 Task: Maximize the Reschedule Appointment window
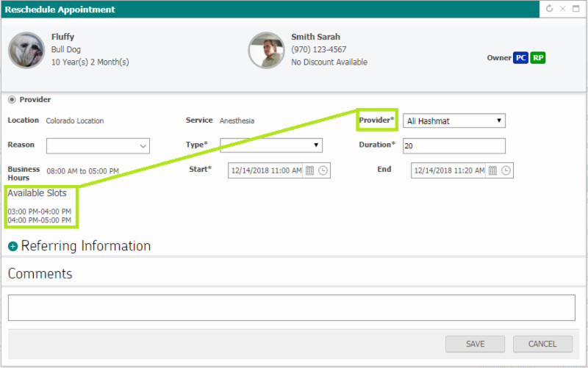click(576, 9)
